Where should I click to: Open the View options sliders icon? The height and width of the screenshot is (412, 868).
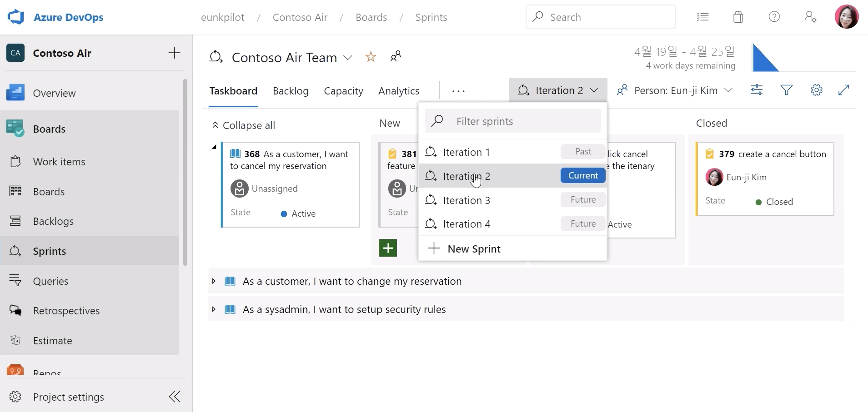(757, 90)
